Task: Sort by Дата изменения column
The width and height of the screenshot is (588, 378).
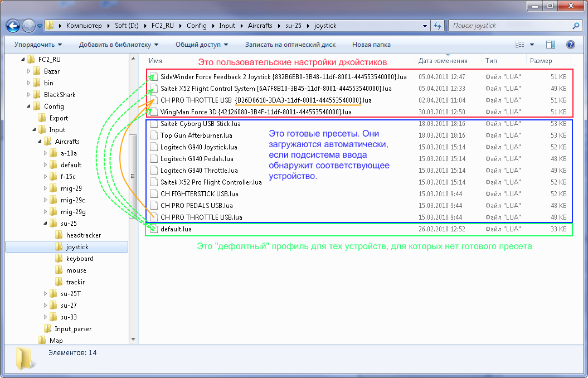Action: tap(443, 61)
